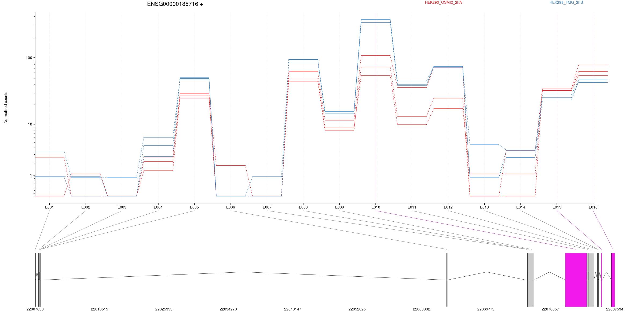This screenshot has width=644, height=322.
Task: Click y-axis tick label 10
Action: coord(30,124)
